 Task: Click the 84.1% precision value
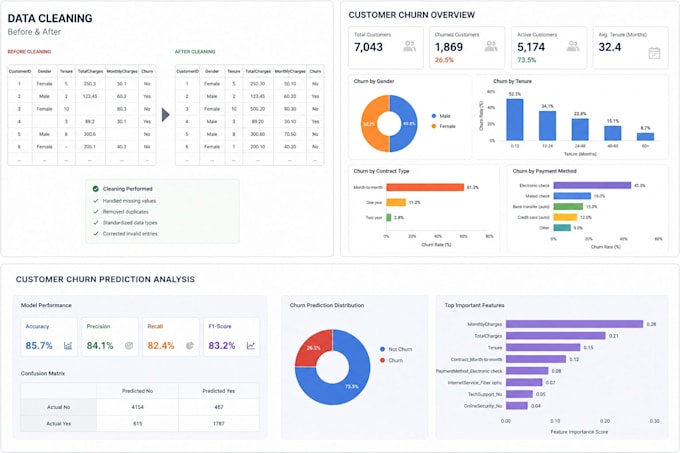[100, 345]
